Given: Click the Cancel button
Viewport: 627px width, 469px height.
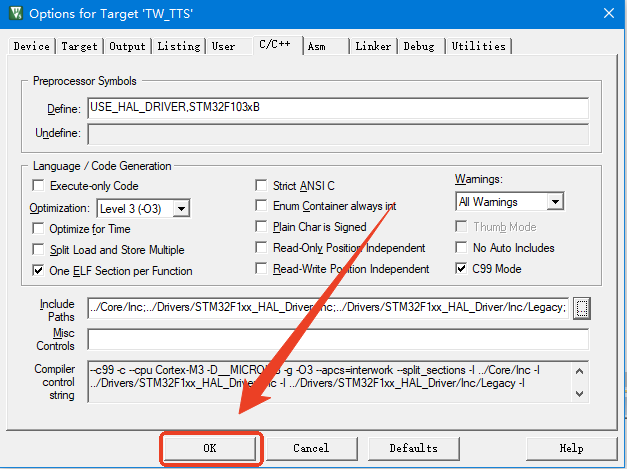Looking at the screenshot, I should point(312,448).
